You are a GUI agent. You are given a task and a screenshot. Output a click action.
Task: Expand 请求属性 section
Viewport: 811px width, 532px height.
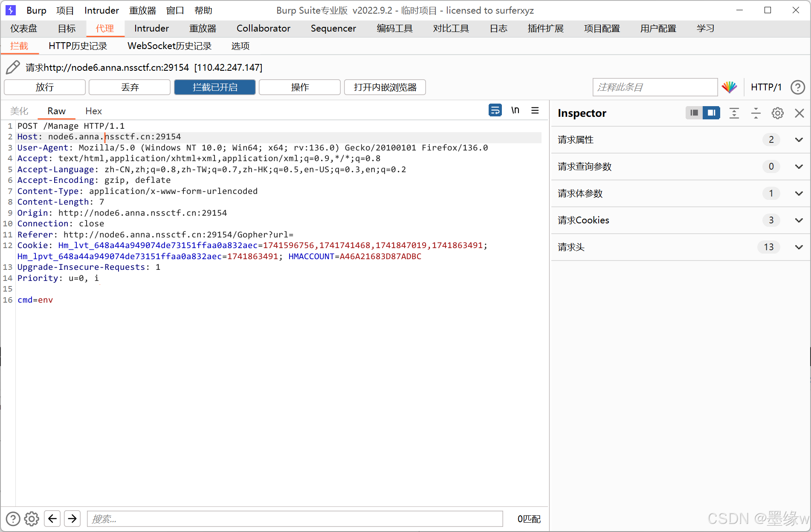click(x=681, y=139)
